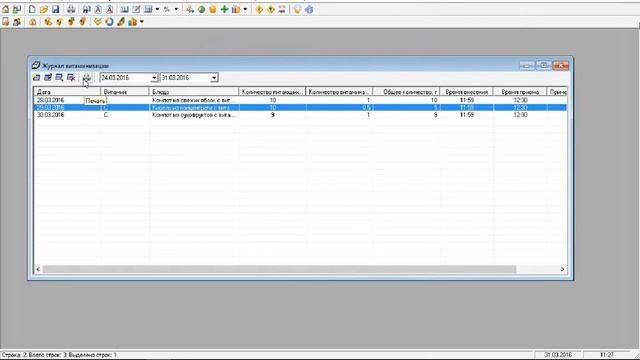Click the house icon in the main toolbar

tap(6, 9)
